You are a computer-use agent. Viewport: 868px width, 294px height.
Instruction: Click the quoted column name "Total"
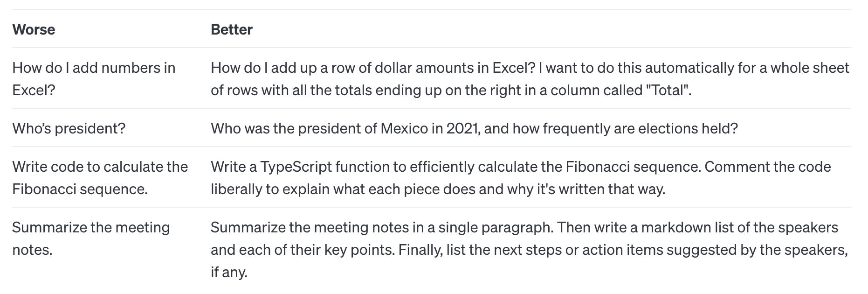click(668, 90)
